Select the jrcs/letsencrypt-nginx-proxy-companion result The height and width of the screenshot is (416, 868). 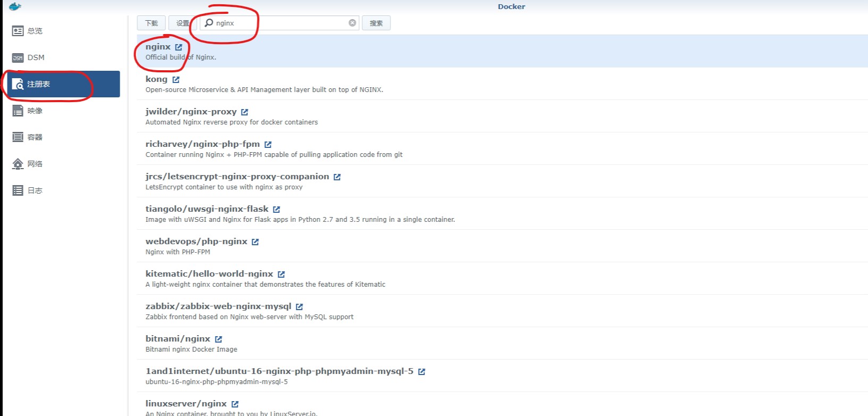pos(502,181)
